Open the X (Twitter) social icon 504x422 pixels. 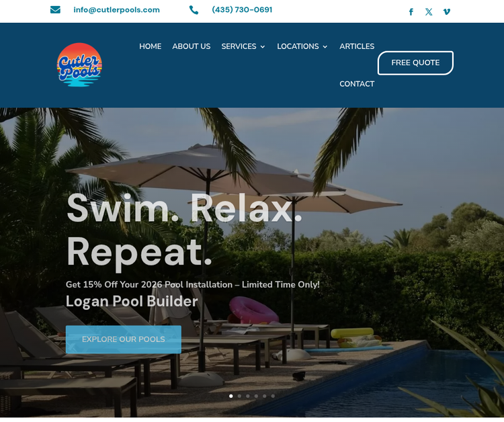(429, 12)
